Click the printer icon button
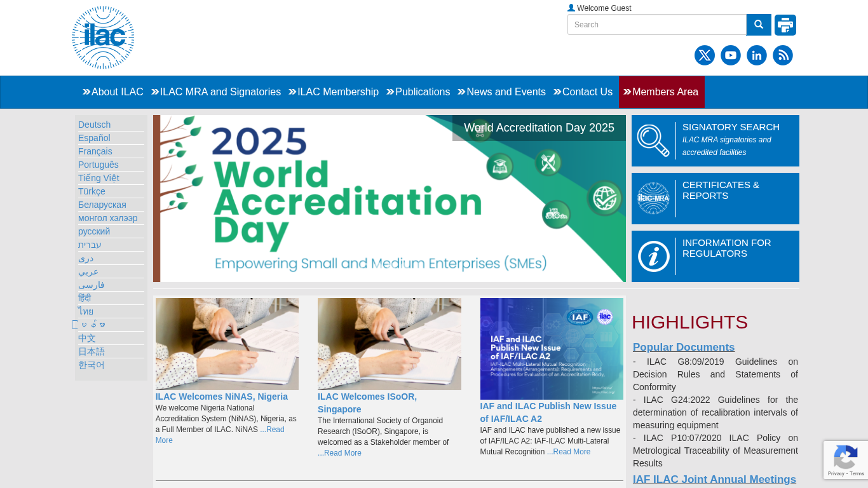The image size is (868, 488). (785, 25)
